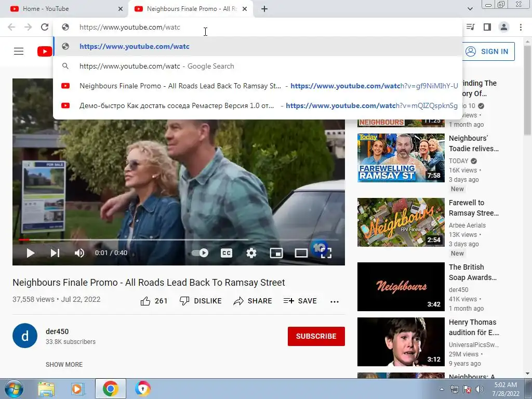This screenshot has width=532, height=399.
Task: Expand description with SHOW MORE
Action: point(64,364)
